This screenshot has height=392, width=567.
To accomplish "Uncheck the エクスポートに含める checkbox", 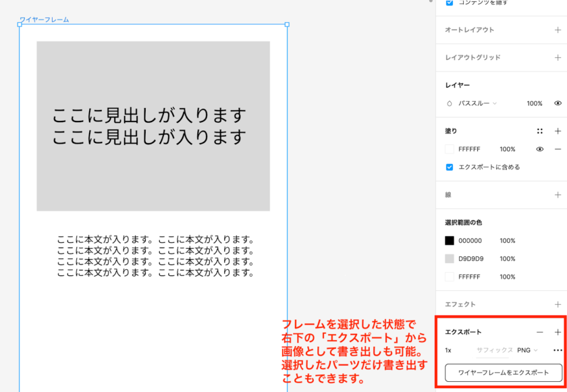I will click(x=450, y=167).
